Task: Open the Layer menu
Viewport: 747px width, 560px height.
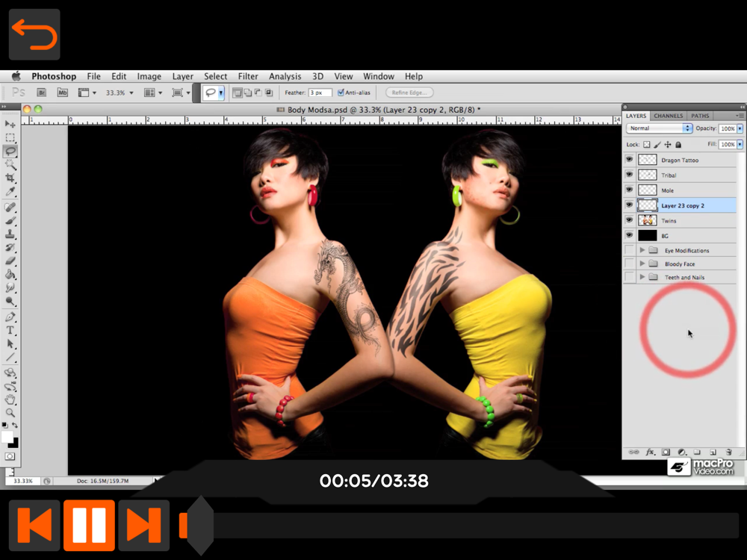Action: pyautogui.click(x=182, y=76)
